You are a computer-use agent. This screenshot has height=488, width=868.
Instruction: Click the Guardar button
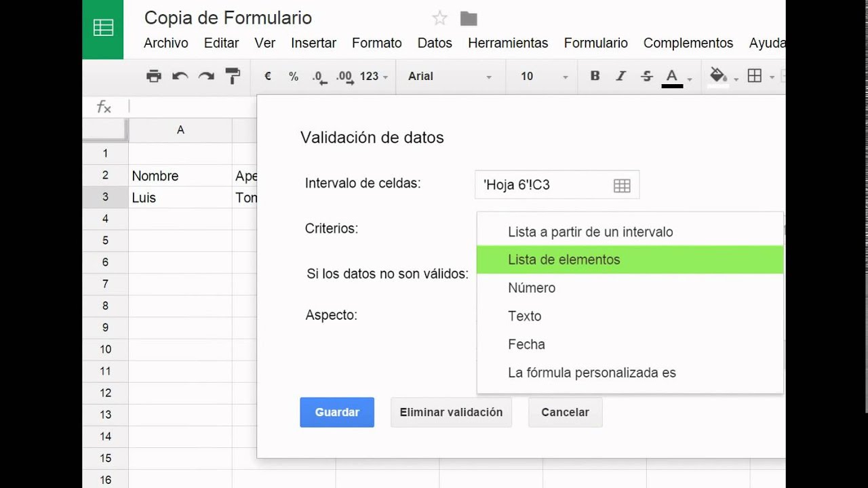coord(337,412)
